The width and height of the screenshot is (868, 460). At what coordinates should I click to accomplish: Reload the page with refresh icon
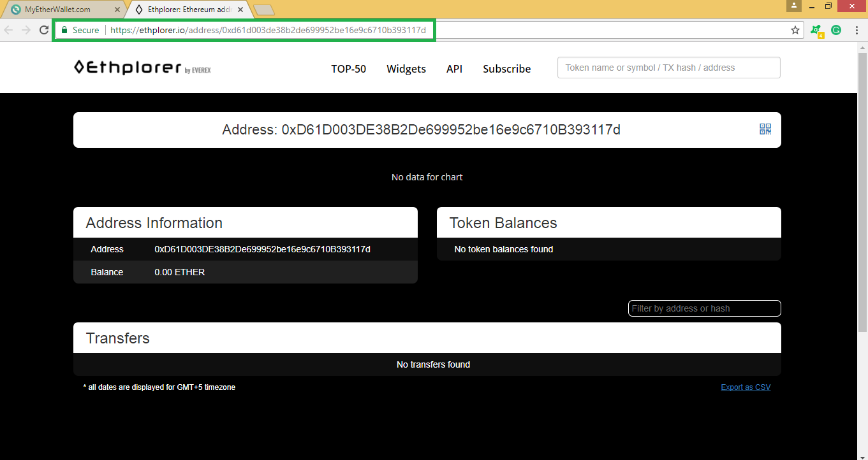tap(44, 30)
